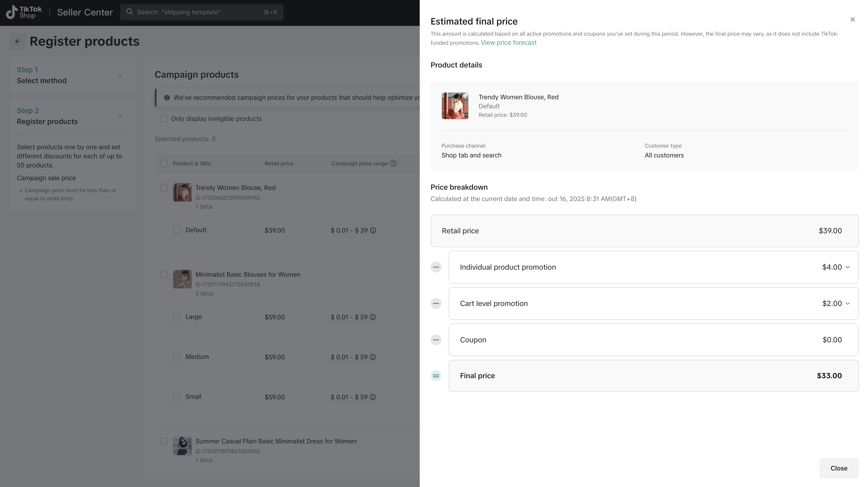The image size is (868, 487).
Task: Click the equals icon beside Final price
Action: (x=436, y=376)
